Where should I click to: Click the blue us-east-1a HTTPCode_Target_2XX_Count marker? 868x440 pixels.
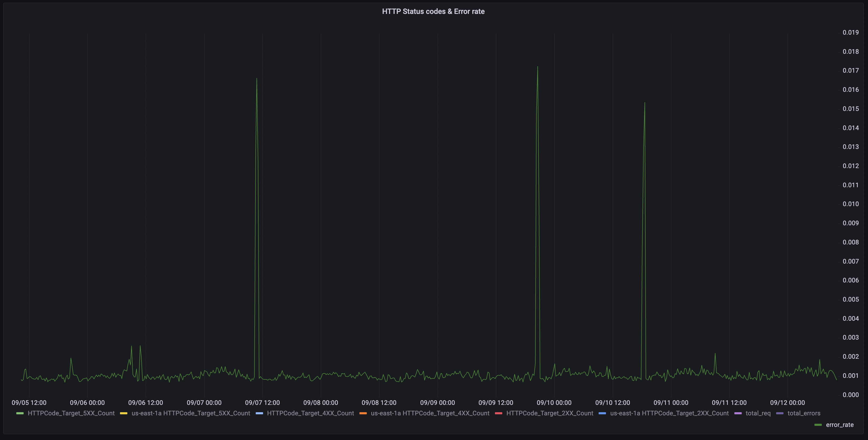(x=603, y=413)
